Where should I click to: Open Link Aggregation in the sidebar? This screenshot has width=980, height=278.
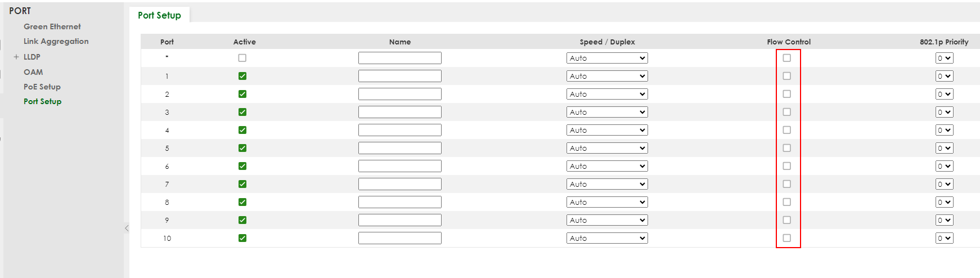tap(56, 41)
